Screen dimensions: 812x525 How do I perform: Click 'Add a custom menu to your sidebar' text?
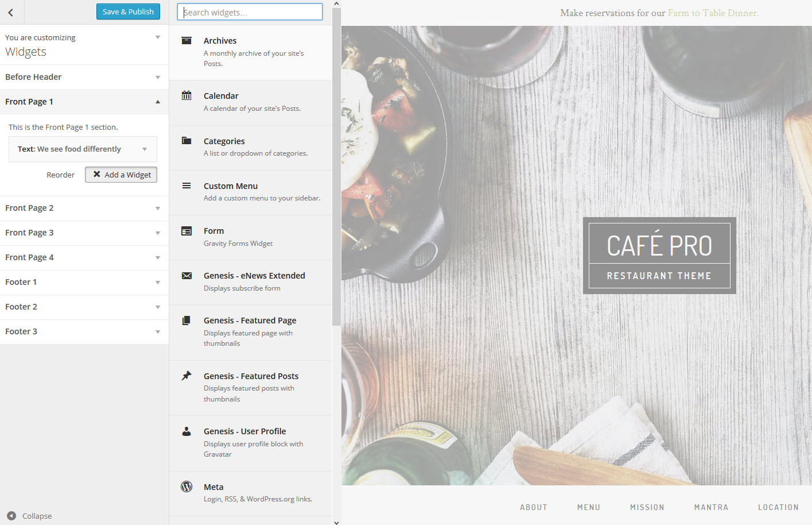pyautogui.click(x=262, y=198)
